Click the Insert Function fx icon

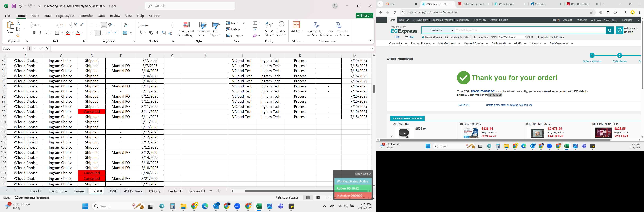(x=47, y=48)
